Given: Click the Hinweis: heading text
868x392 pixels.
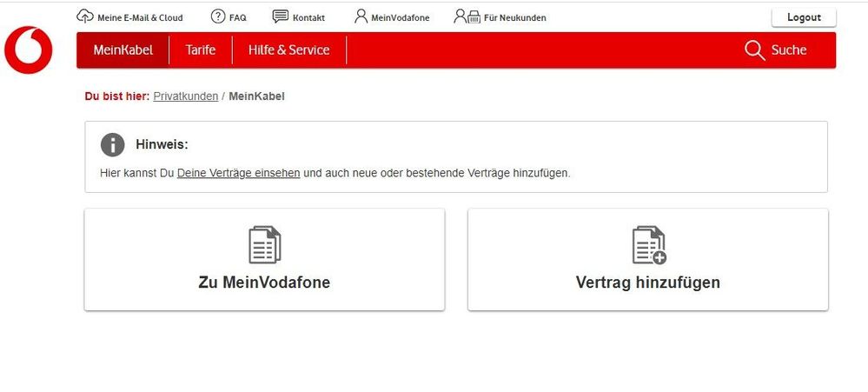Looking at the screenshot, I should coord(162,145).
